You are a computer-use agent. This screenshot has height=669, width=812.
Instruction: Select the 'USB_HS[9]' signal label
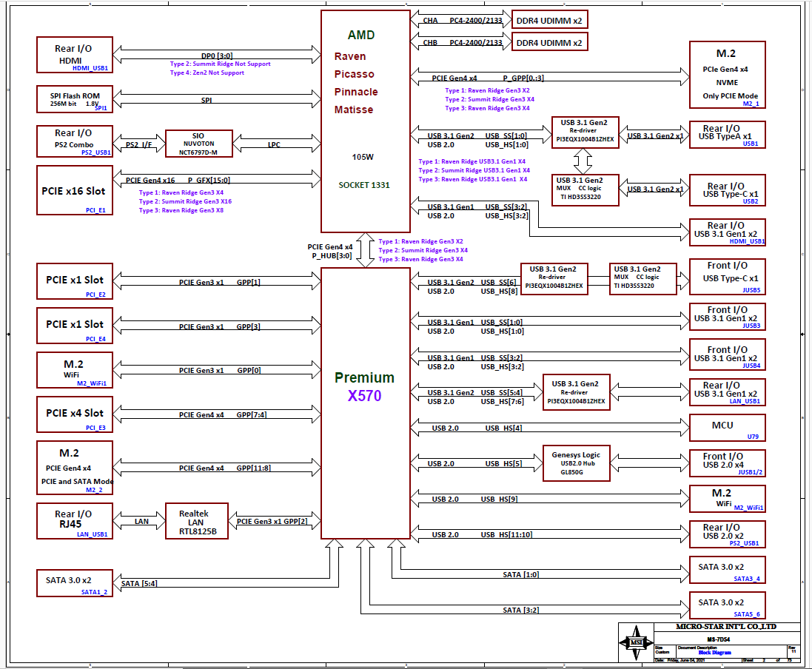(x=499, y=500)
